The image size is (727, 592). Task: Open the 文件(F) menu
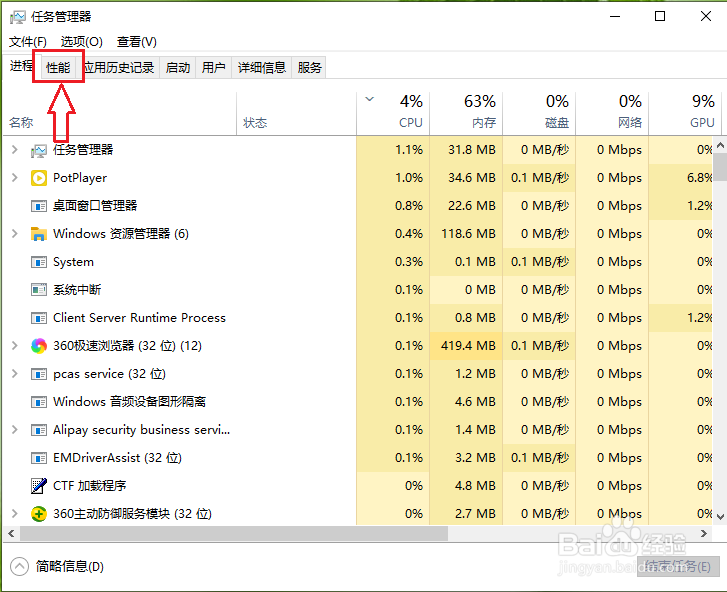[x=28, y=42]
